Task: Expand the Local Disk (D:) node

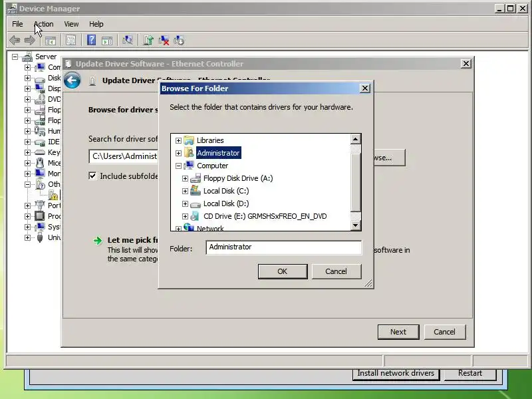Action: (x=185, y=203)
